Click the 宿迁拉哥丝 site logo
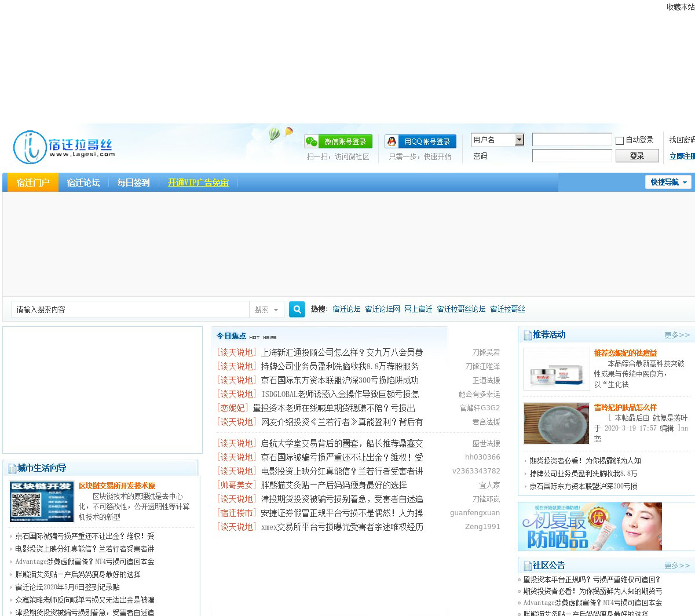 64,147
